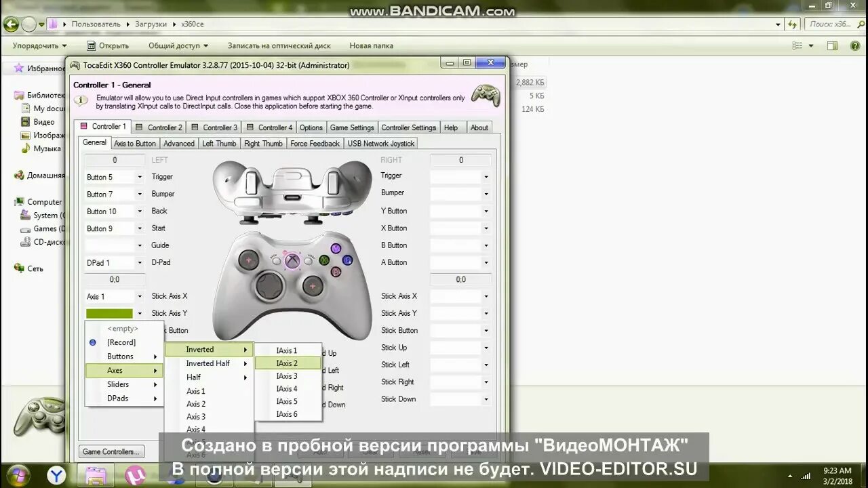Click the Game Controllers... button

(x=112, y=452)
